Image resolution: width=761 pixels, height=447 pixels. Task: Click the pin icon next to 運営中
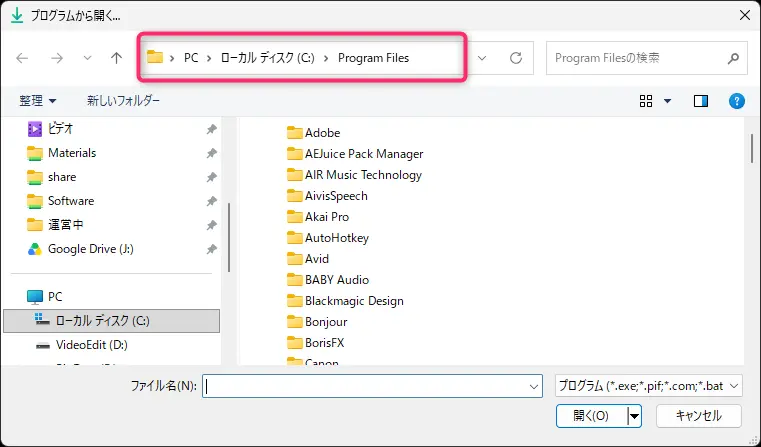pos(212,225)
